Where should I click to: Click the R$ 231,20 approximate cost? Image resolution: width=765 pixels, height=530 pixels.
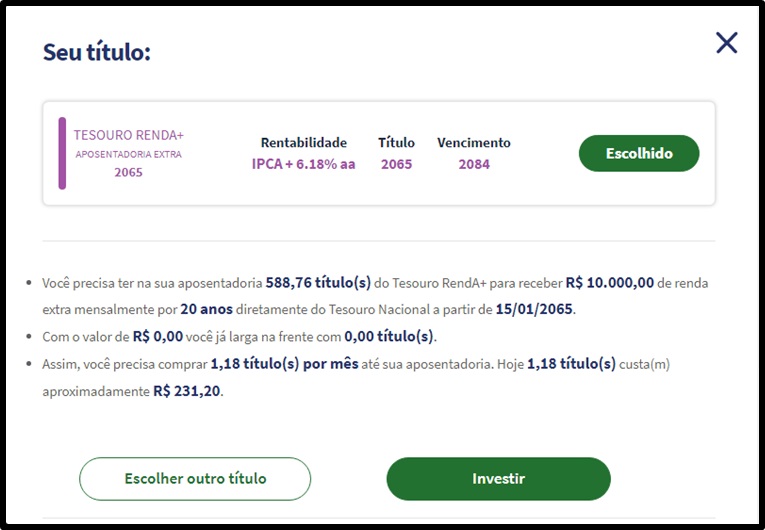(186, 391)
